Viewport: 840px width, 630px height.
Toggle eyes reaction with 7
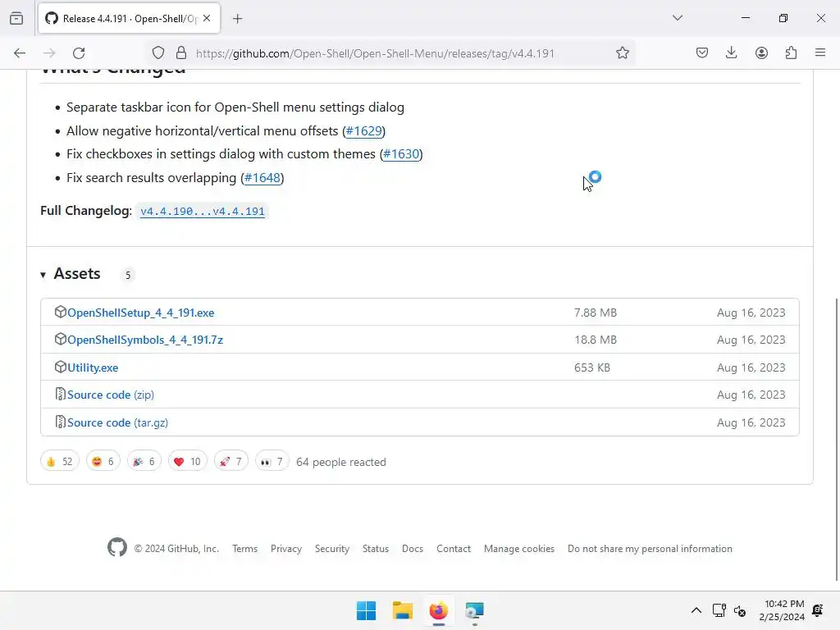click(x=272, y=462)
